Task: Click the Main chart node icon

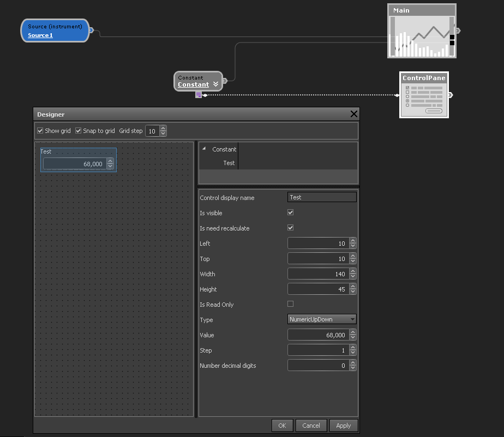Action: [422, 36]
